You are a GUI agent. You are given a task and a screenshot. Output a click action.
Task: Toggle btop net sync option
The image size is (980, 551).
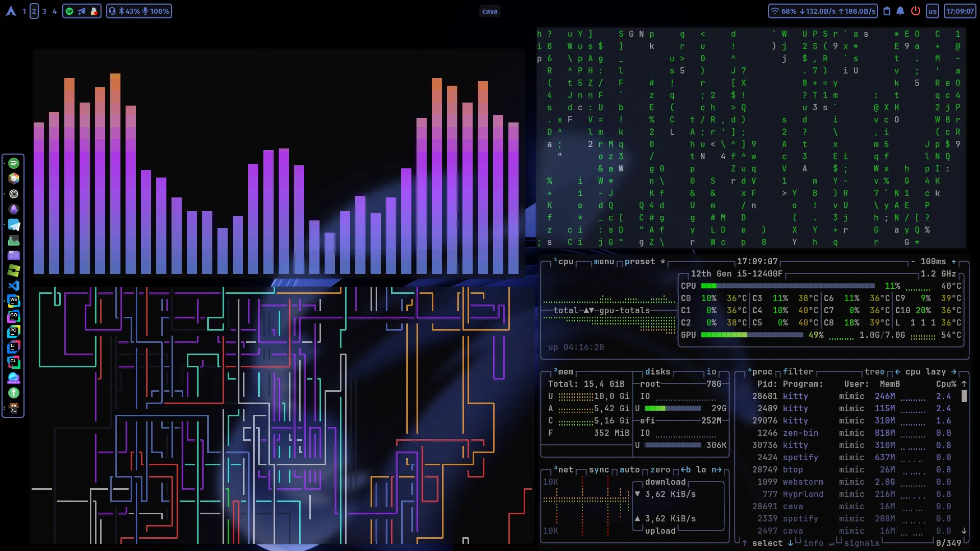tap(599, 470)
